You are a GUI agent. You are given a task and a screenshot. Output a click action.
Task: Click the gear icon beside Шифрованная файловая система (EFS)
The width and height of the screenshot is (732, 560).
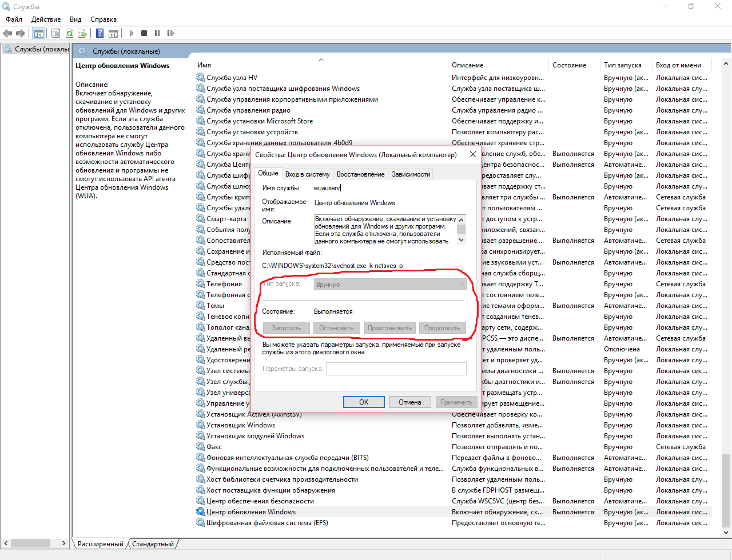(201, 522)
